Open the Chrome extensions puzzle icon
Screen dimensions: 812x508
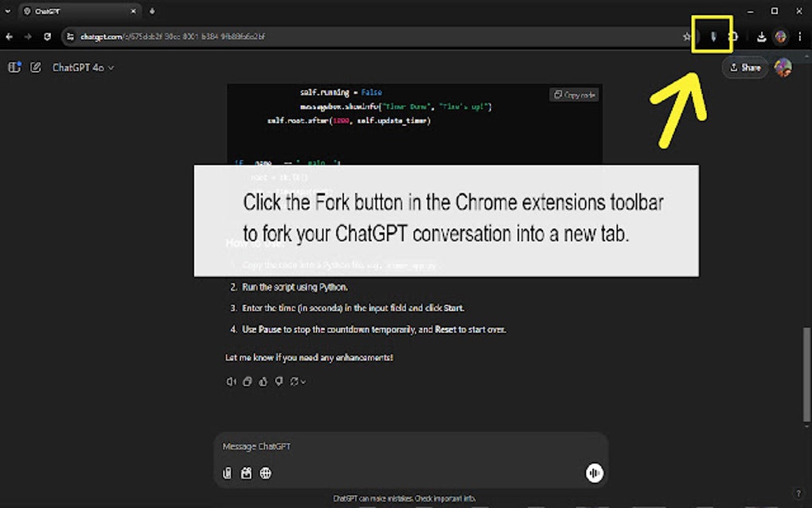pyautogui.click(x=734, y=37)
